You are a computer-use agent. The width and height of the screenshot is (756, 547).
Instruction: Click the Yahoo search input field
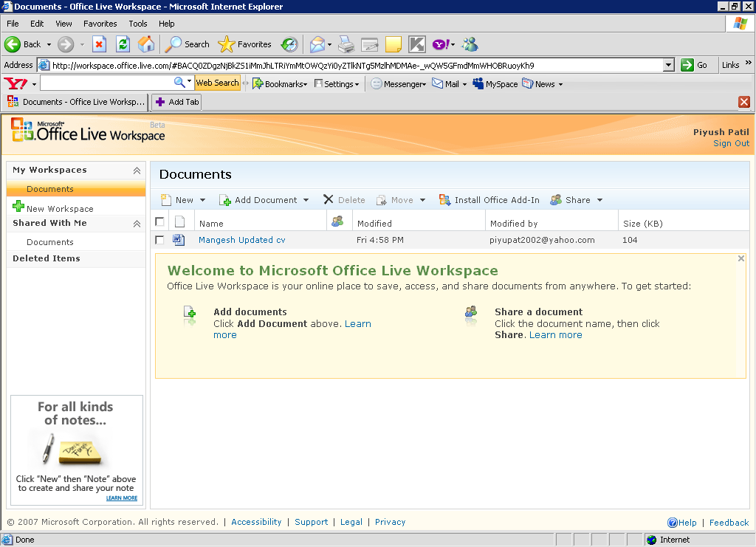[x=106, y=83]
